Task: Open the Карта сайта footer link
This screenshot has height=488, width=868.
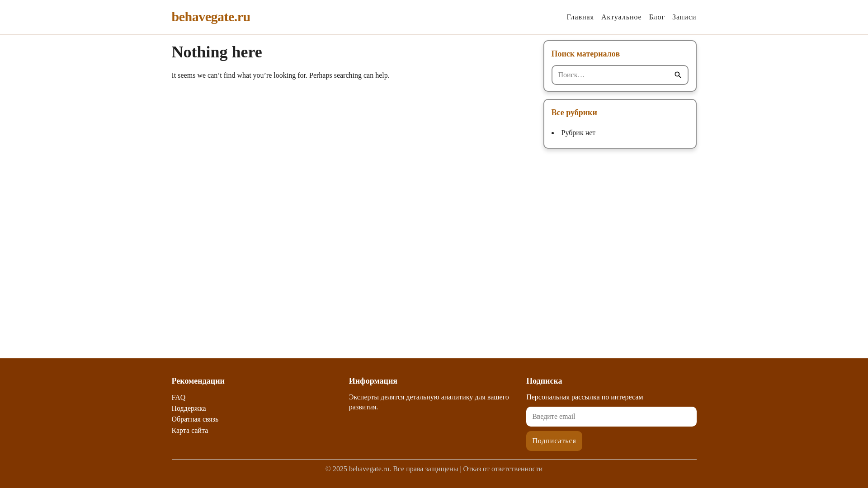Action: tap(189, 431)
